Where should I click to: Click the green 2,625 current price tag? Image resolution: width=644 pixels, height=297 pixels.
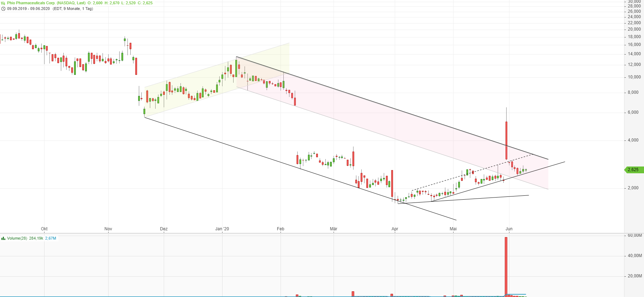tap(634, 170)
